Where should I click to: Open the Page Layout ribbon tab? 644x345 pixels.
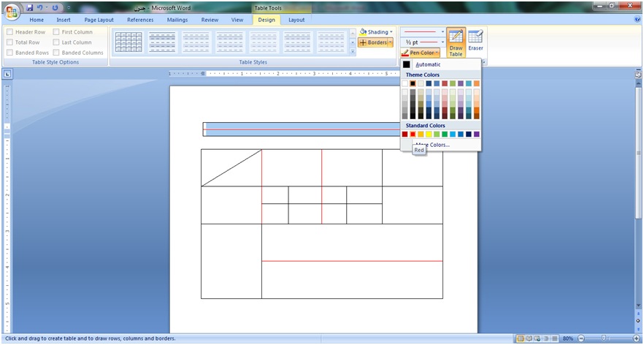tap(99, 20)
